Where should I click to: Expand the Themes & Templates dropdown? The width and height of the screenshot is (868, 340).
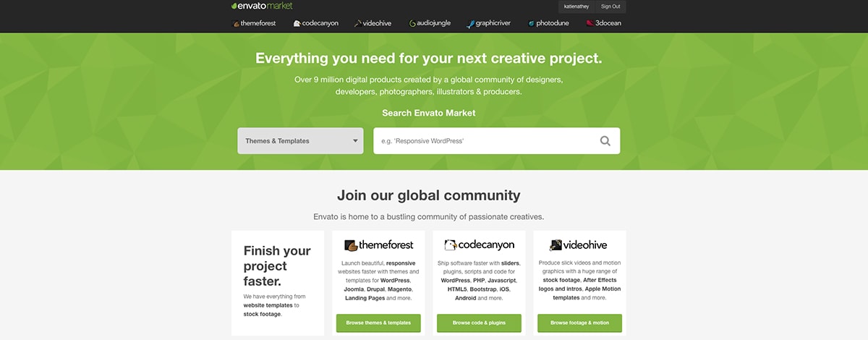click(x=300, y=141)
